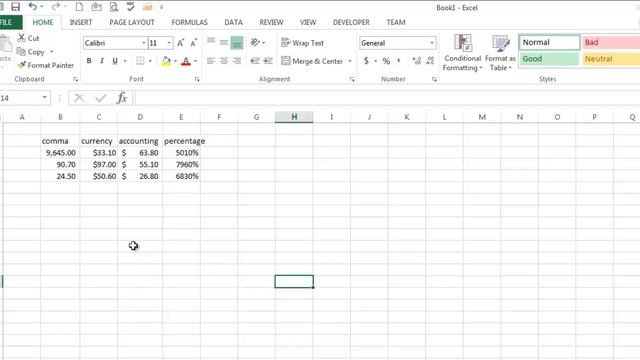Open Conditional Formatting menu
The height and width of the screenshot is (360, 640).
tap(462, 53)
